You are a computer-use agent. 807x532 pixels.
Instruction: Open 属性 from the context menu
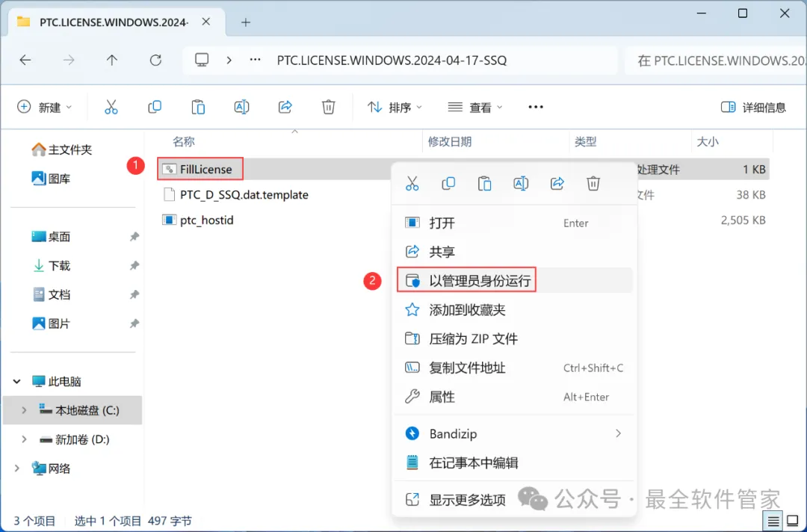click(x=514, y=397)
